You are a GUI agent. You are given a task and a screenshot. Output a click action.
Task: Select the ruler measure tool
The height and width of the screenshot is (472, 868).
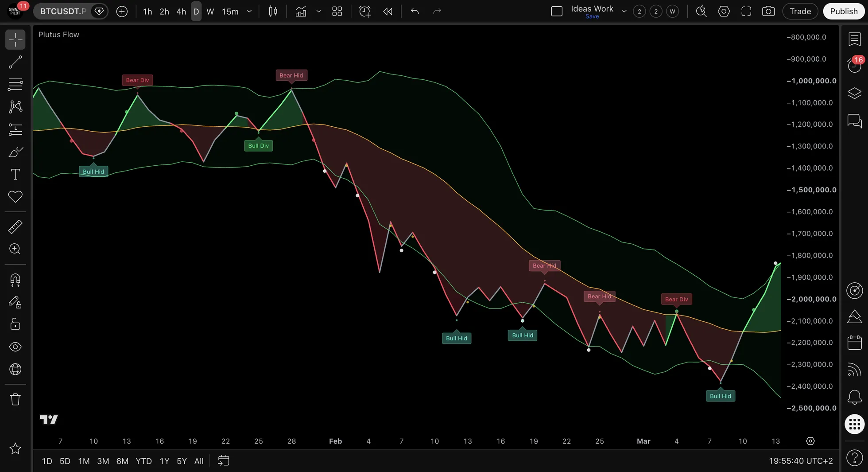tap(15, 227)
